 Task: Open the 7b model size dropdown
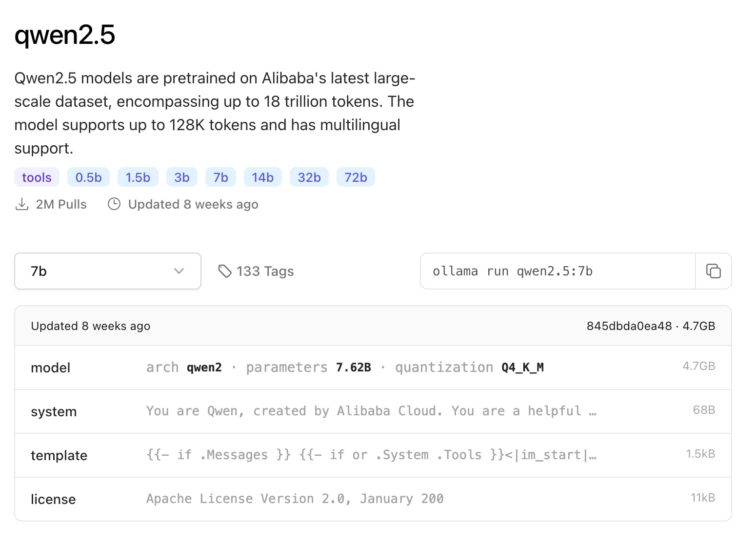107,271
